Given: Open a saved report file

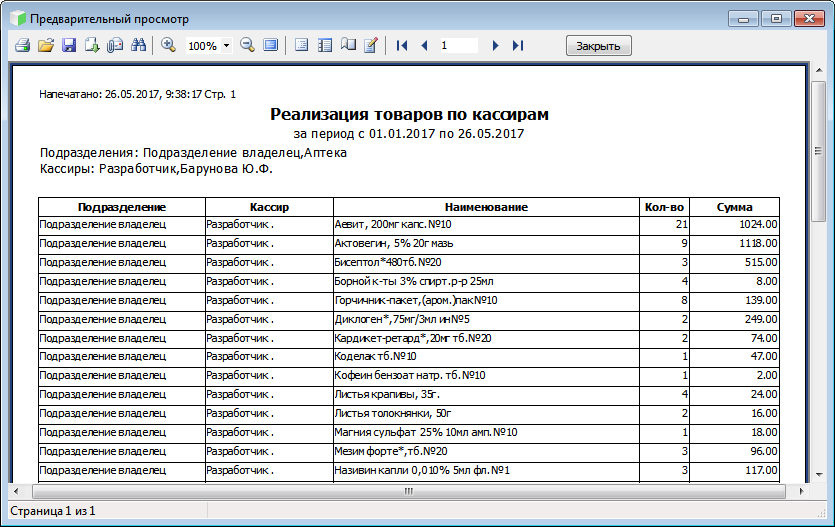Looking at the screenshot, I should (45, 45).
